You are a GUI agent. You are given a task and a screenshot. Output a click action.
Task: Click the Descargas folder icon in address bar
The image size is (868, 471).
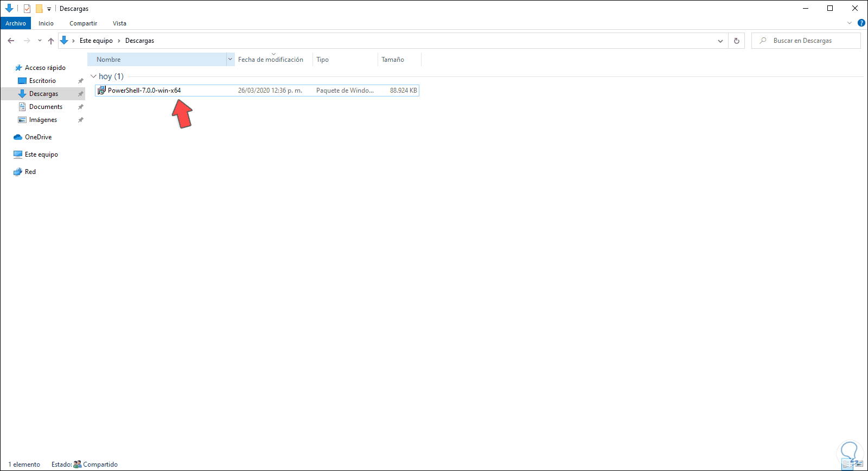click(64, 41)
